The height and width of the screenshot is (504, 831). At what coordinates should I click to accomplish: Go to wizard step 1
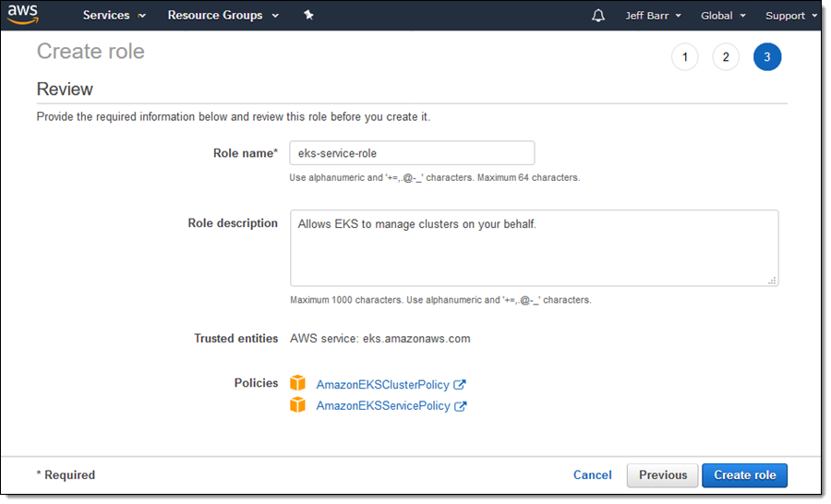click(684, 57)
